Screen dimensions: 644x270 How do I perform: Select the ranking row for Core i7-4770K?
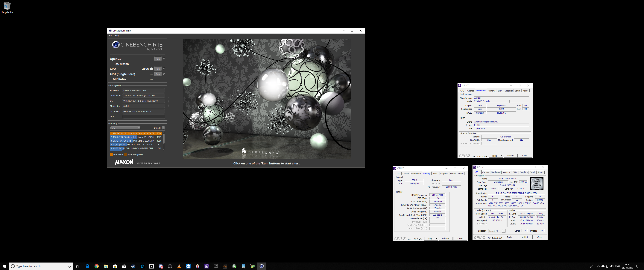click(x=136, y=145)
